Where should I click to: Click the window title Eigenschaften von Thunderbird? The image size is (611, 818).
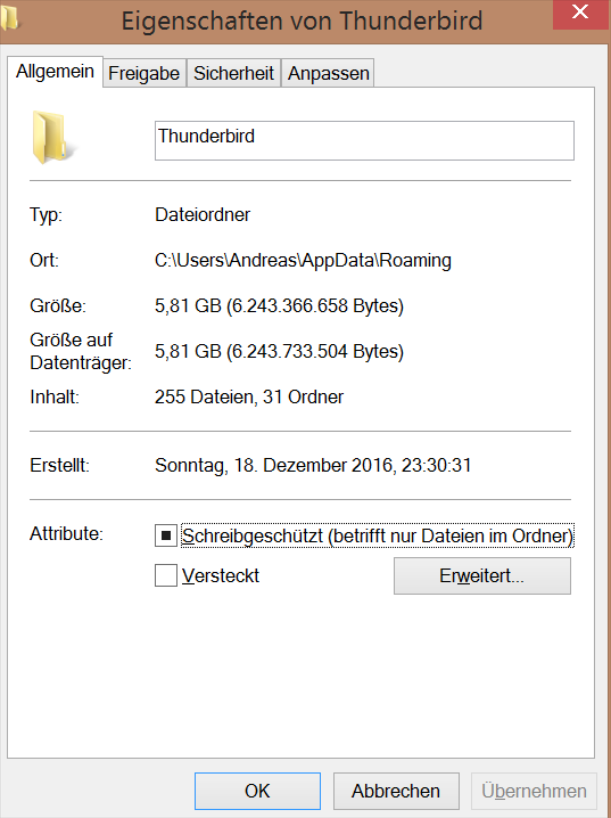(301, 20)
